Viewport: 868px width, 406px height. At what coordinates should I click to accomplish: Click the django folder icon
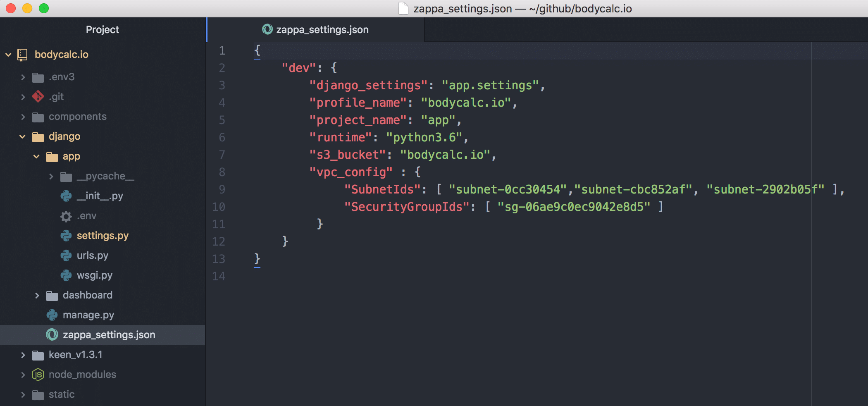pyautogui.click(x=38, y=137)
